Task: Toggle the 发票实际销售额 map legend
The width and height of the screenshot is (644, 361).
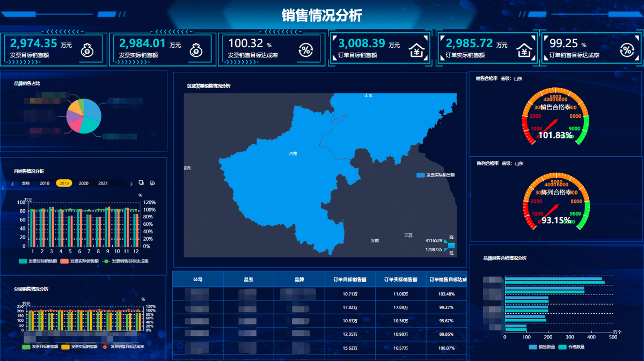Action: point(436,175)
